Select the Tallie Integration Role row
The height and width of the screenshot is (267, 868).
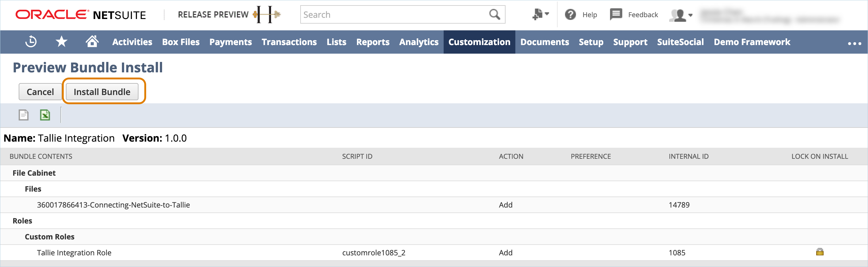point(434,253)
